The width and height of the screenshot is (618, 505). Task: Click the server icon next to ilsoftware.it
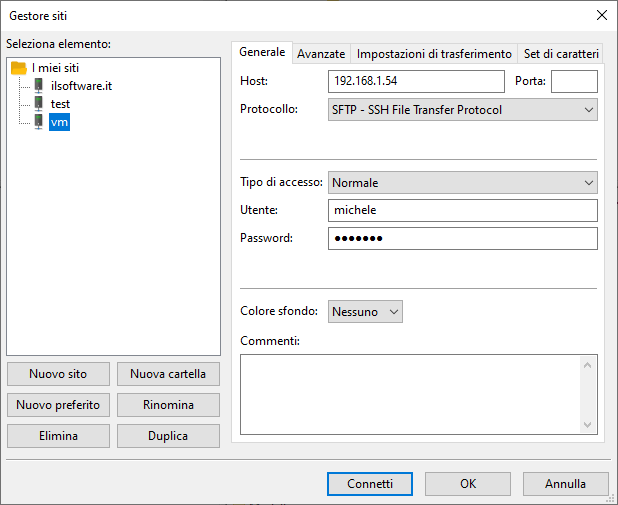pos(39,85)
